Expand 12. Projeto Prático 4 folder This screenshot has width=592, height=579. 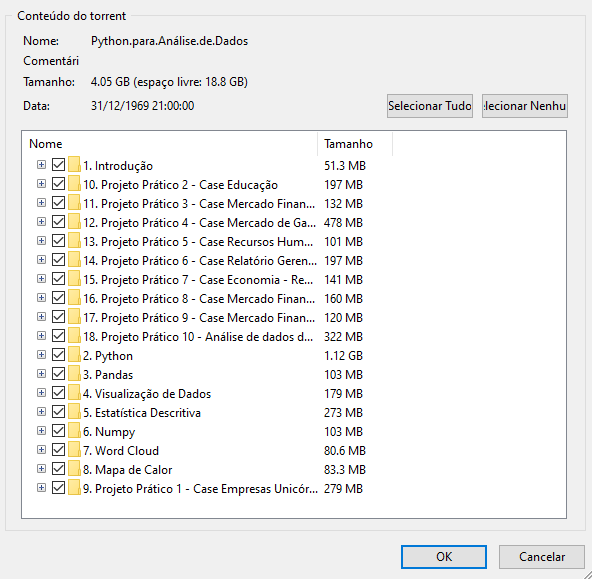tap(42, 222)
